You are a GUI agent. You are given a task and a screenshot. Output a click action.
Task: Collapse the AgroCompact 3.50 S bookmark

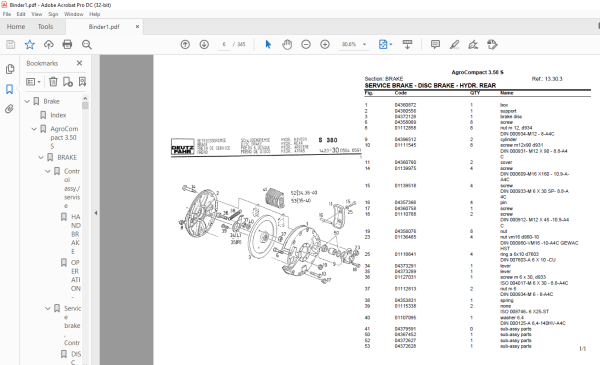pyautogui.click(x=34, y=129)
